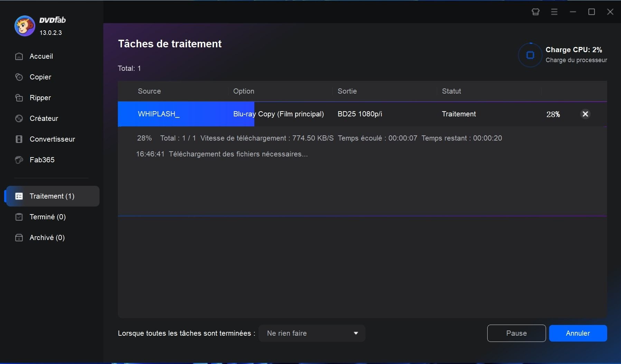Click 'Temps restant : 00:00:20' text
This screenshot has height=364, width=621.
click(462, 138)
